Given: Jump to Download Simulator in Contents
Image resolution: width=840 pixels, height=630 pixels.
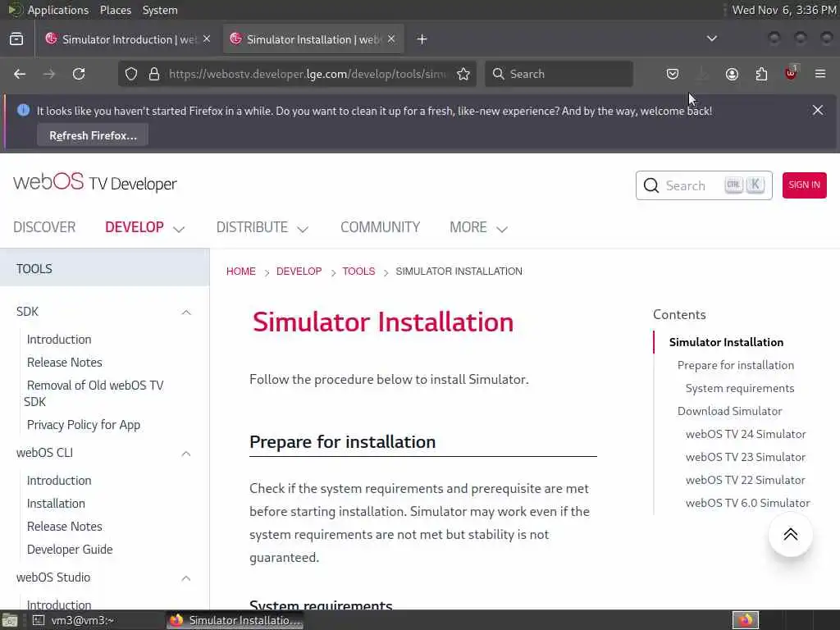Looking at the screenshot, I should coord(729,412).
